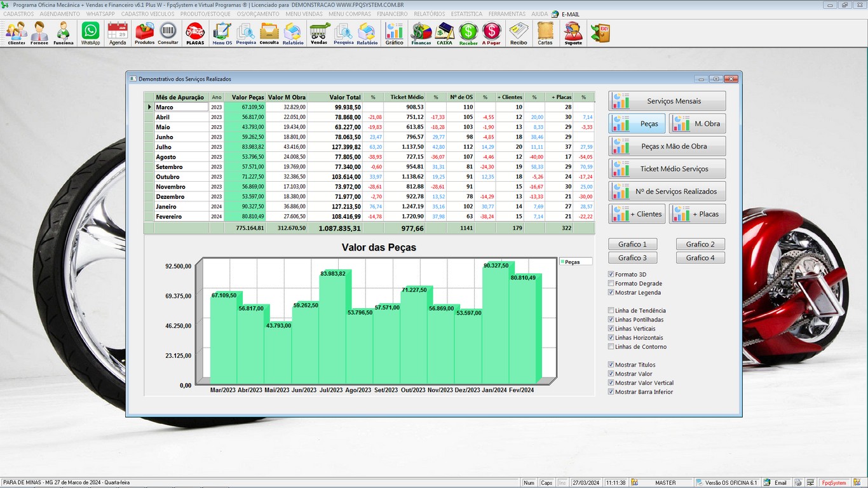
Task: Click the green Receber icon
Action: click(x=468, y=33)
